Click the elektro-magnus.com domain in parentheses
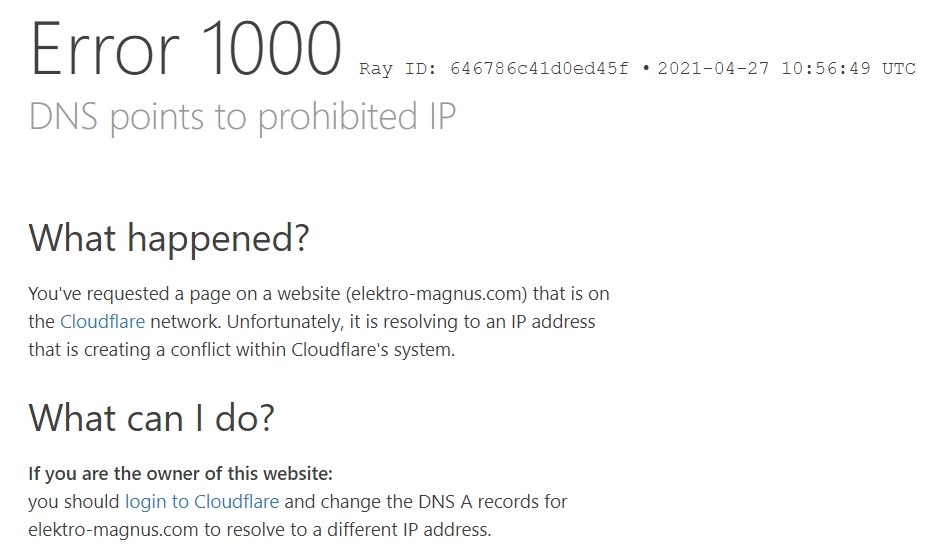The width and height of the screenshot is (930, 556). [x=436, y=294]
